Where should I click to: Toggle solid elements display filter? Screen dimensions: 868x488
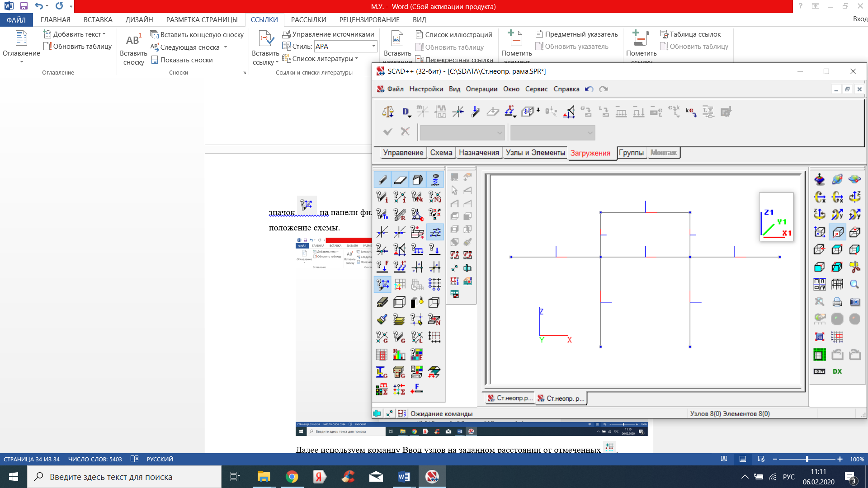417,180
